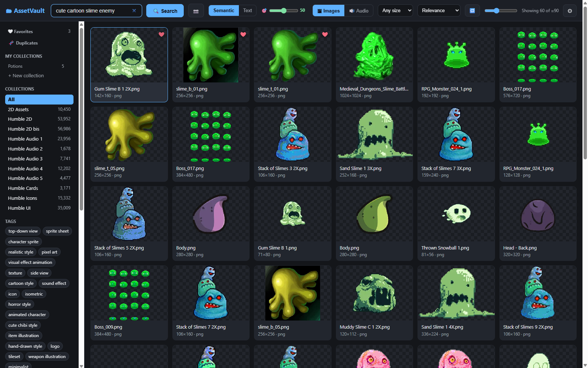Open Boss_009.png thumbnail
This screenshot has width=588, height=368.
coord(129,293)
